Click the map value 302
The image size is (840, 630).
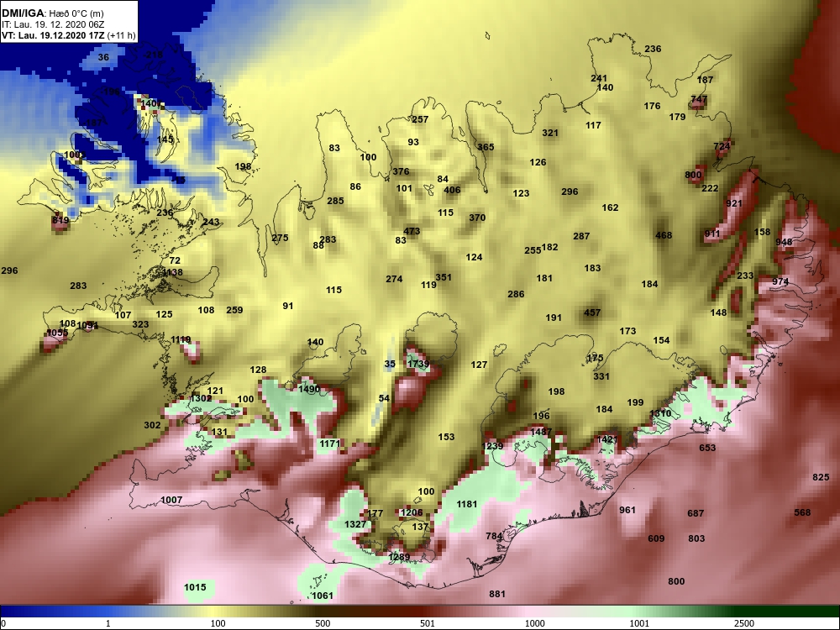pos(152,425)
